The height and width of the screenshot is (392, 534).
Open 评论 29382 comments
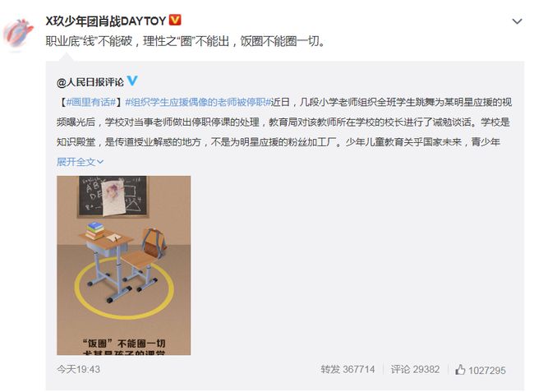coord(415,369)
